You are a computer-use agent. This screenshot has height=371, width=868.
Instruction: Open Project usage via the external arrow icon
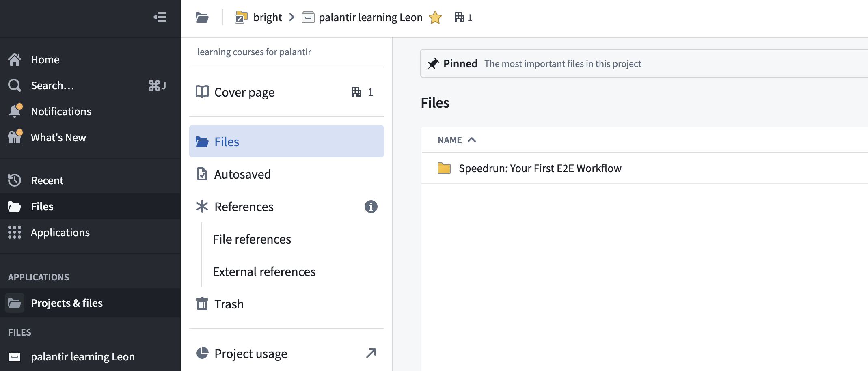point(371,354)
